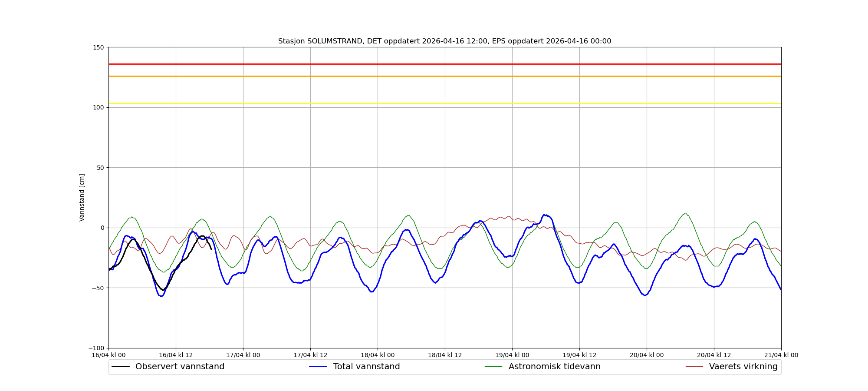Click the 0 tick on the y-axis
The image size is (868, 391).
102,228
